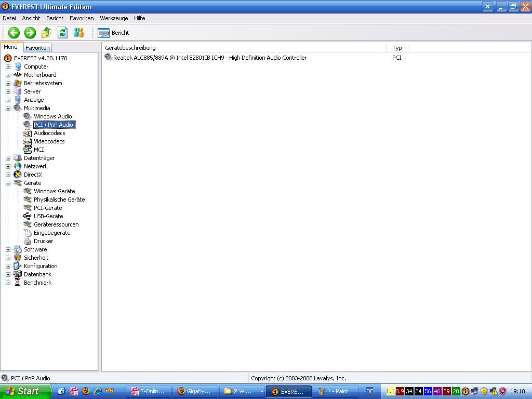The image size is (532, 399).
Task: Switch to the 1 - Paint taskbar window
Action: pyautogui.click(x=335, y=392)
